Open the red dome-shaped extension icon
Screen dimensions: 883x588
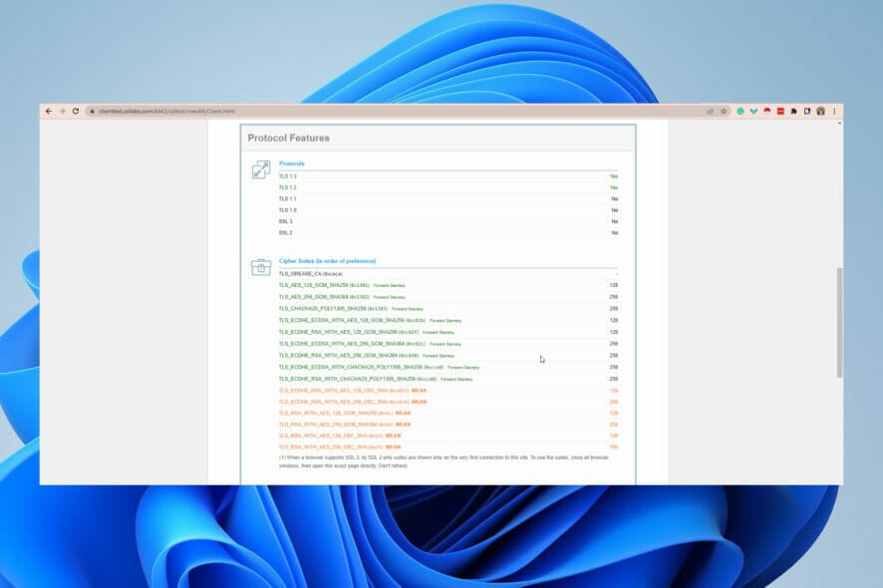pos(767,112)
